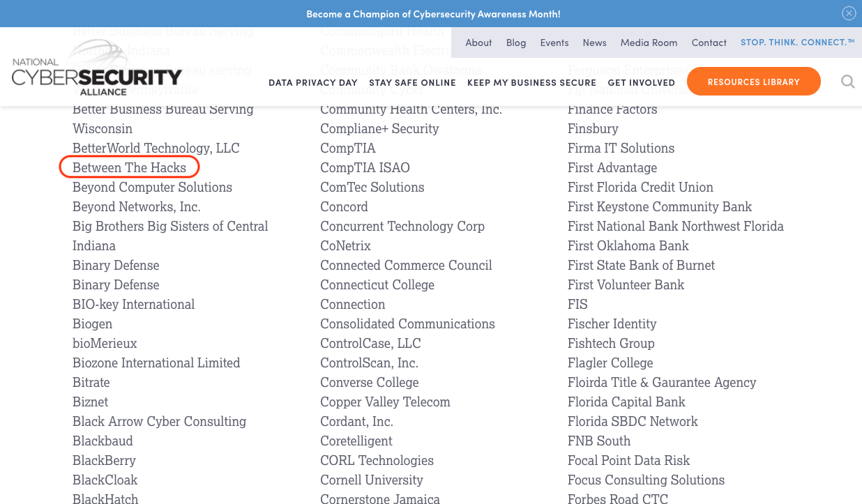
Task: Select 'First Advantage' entry
Action: click(x=612, y=167)
